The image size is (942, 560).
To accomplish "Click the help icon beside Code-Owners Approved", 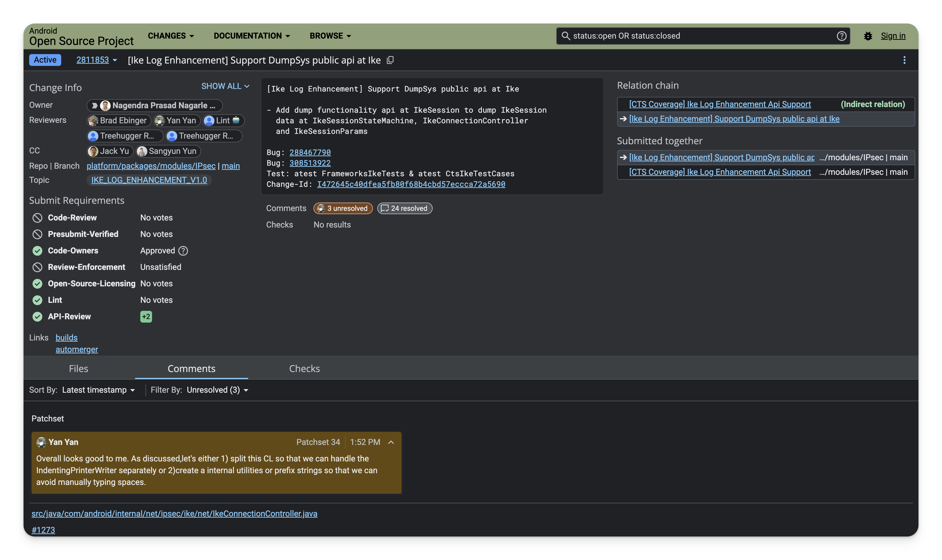I will [x=183, y=251].
